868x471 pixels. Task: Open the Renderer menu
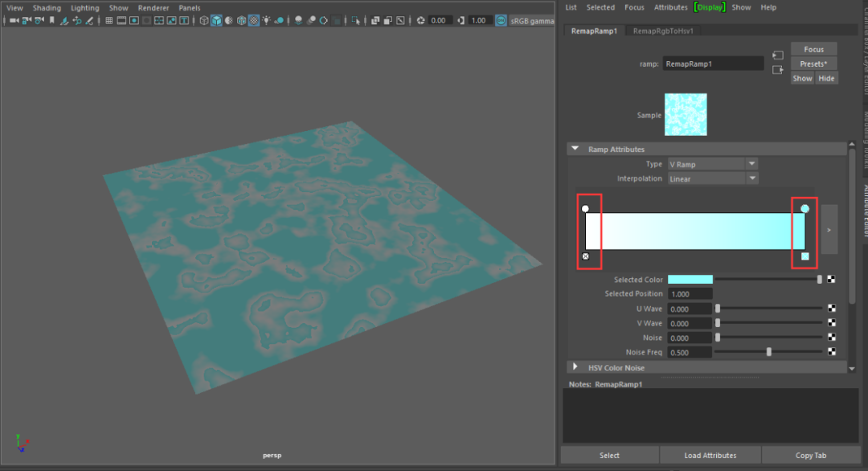tap(154, 8)
